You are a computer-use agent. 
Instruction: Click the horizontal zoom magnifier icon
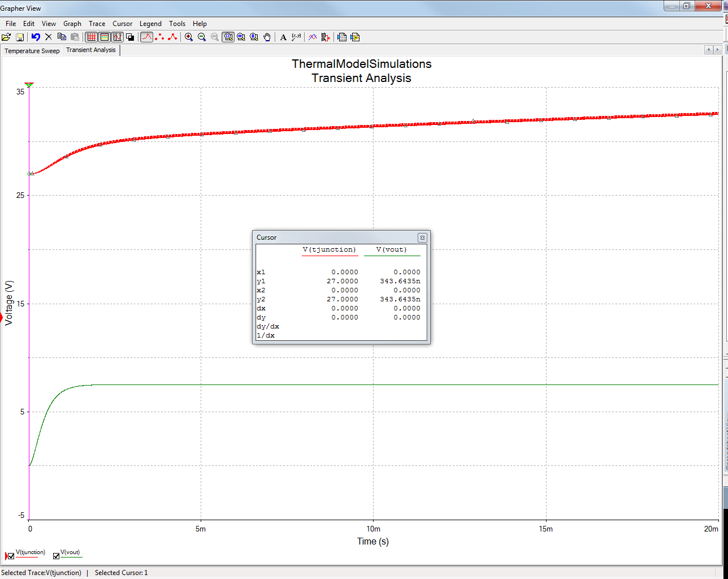(241, 37)
